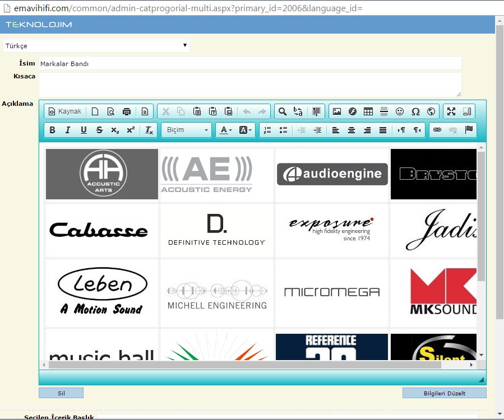Toggle Superscript formatting
The height and width of the screenshot is (420, 504).
131,130
